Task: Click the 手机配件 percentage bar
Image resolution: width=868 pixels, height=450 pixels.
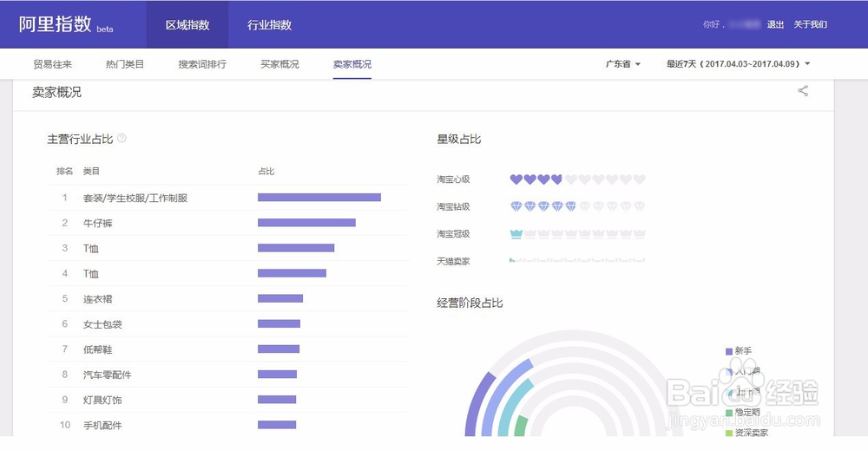Action: [277, 425]
